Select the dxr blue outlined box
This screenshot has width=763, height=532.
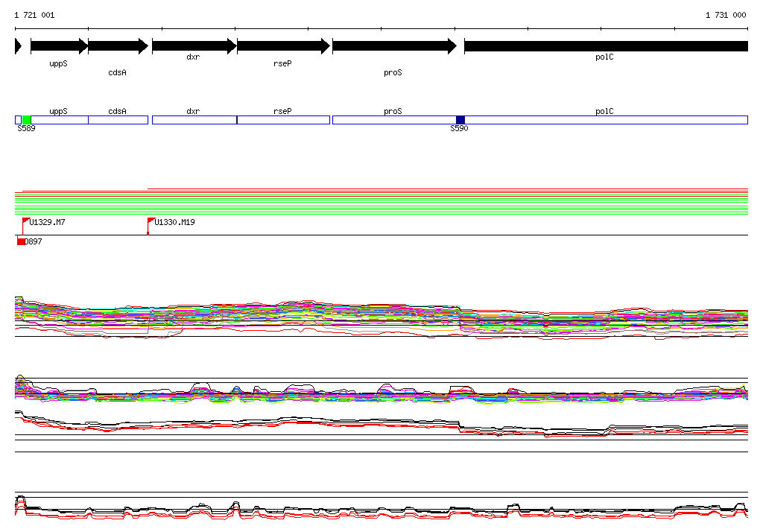194,120
